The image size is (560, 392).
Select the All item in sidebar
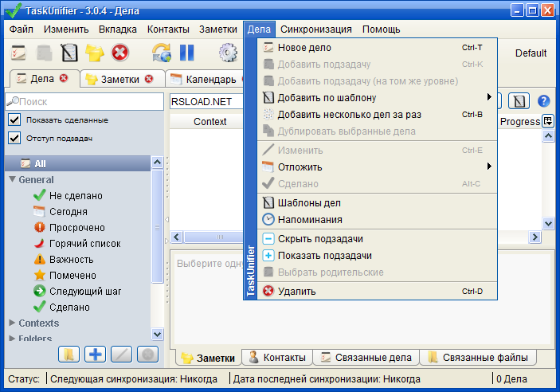pyautogui.click(x=77, y=163)
